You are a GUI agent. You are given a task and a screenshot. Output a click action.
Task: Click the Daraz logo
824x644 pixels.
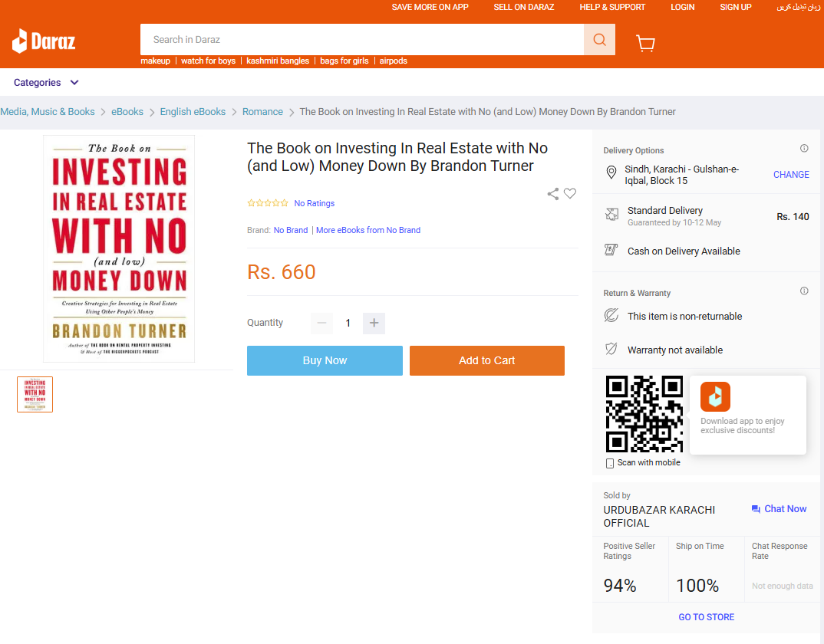(x=44, y=41)
